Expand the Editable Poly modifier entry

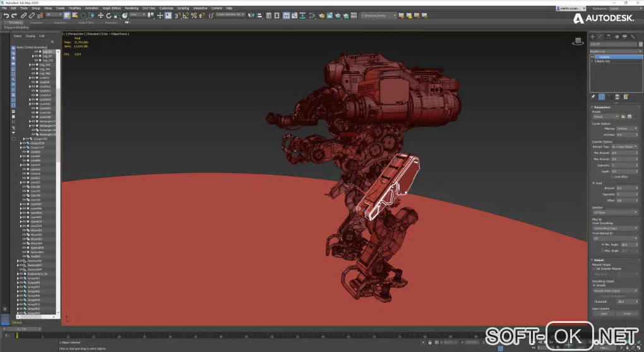tap(592, 61)
